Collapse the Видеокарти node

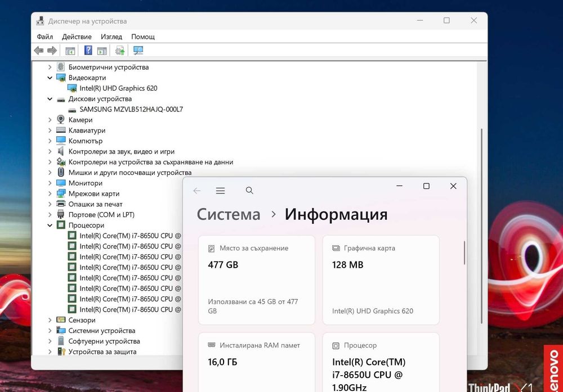click(50, 78)
